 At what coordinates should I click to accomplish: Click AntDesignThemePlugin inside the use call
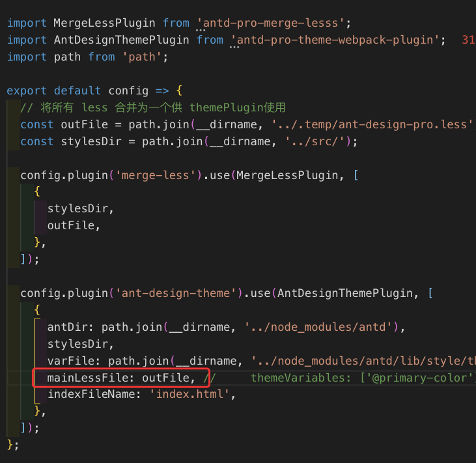pos(345,293)
